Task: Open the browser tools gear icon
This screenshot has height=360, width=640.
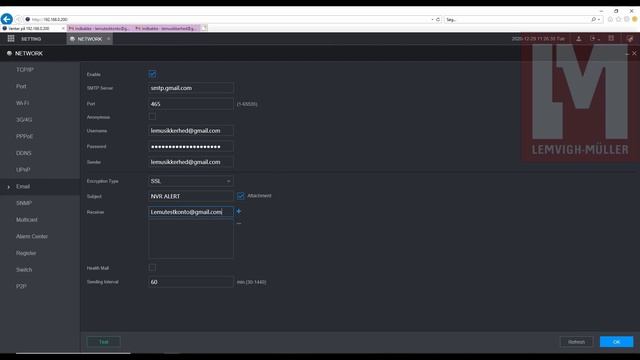Action: [627, 19]
